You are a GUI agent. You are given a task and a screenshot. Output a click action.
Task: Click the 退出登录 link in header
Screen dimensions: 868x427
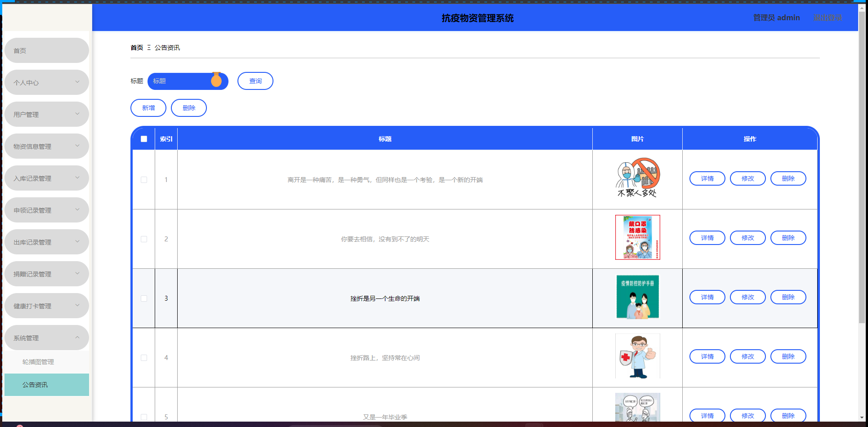click(828, 18)
